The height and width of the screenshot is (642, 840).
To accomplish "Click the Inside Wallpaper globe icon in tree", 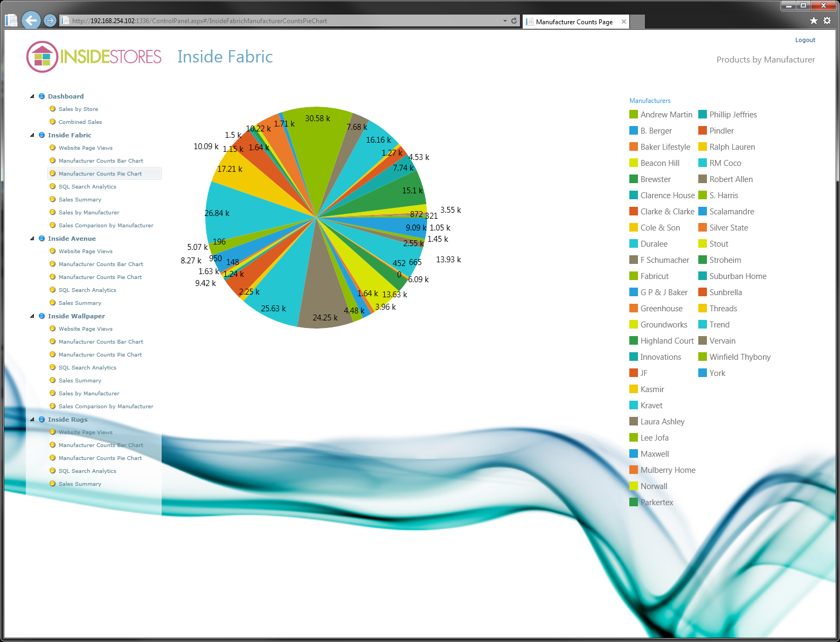I will tap(41, 316).
